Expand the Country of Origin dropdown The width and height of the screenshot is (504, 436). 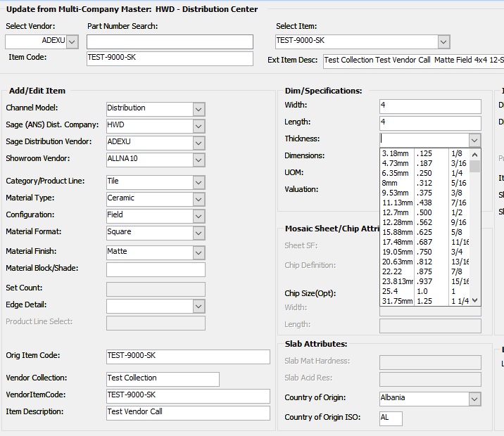474,399
